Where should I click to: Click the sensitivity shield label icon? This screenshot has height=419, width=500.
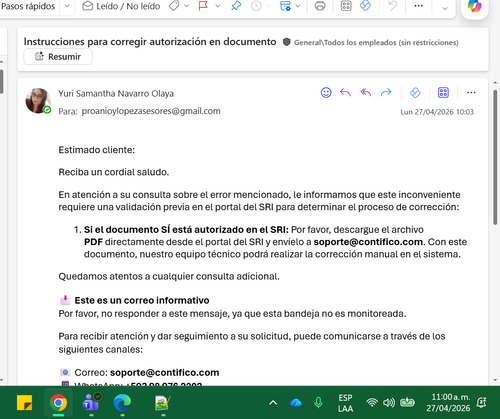[286, 42]
